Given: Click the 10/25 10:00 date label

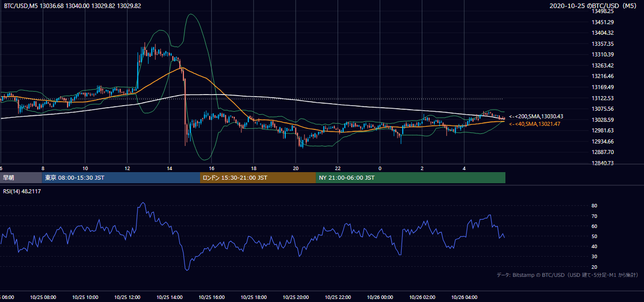Looking at the screenshot, I should click(x=85, y=297).
